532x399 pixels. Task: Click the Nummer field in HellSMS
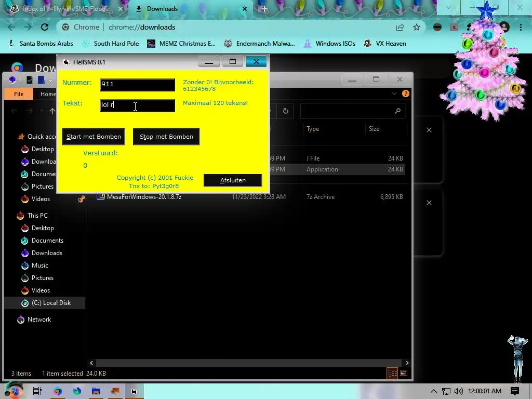[x=137, y=85]
